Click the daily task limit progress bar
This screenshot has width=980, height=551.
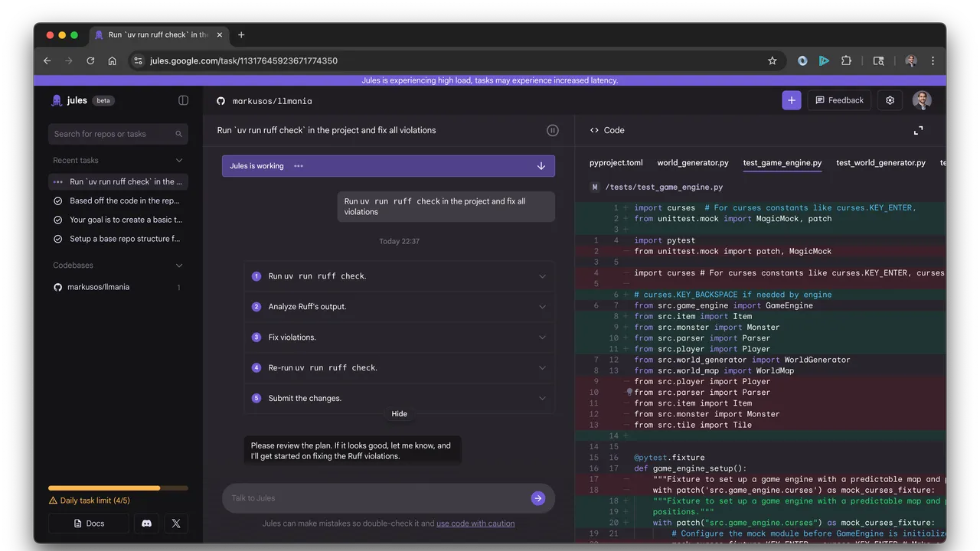pyautogui.click(x=118, y=487)
